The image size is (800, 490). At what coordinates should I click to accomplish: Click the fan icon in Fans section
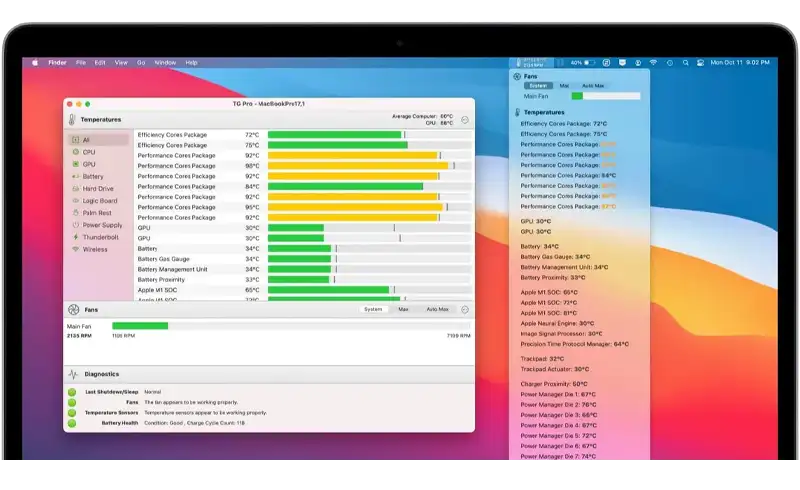click(73, 310)
